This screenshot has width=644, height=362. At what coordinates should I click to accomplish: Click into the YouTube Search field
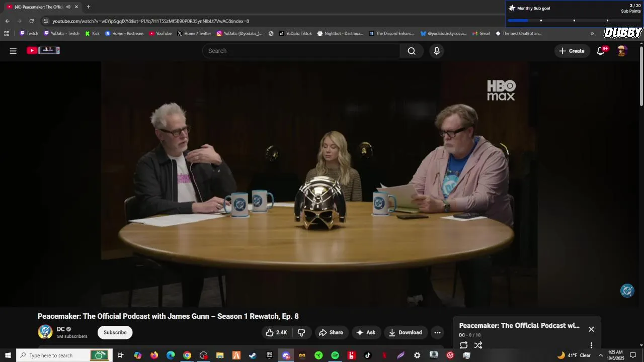pyautogui.click(x=301, y=51)
